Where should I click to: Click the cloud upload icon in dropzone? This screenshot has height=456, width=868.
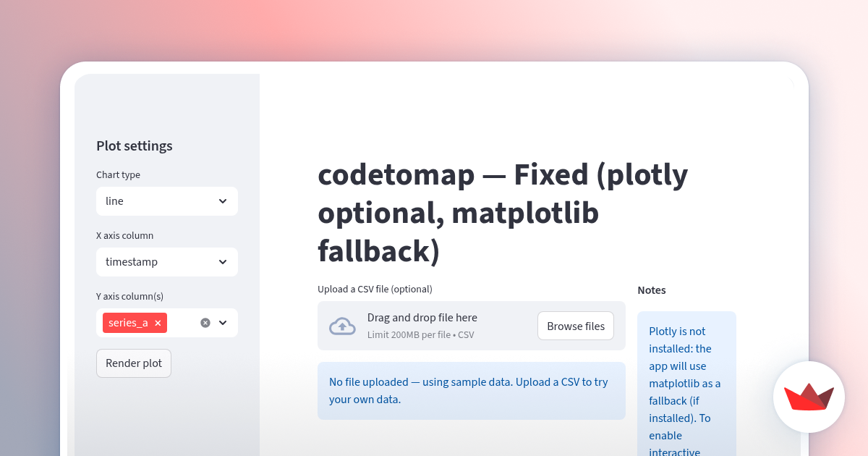click(x=343, y=326)
